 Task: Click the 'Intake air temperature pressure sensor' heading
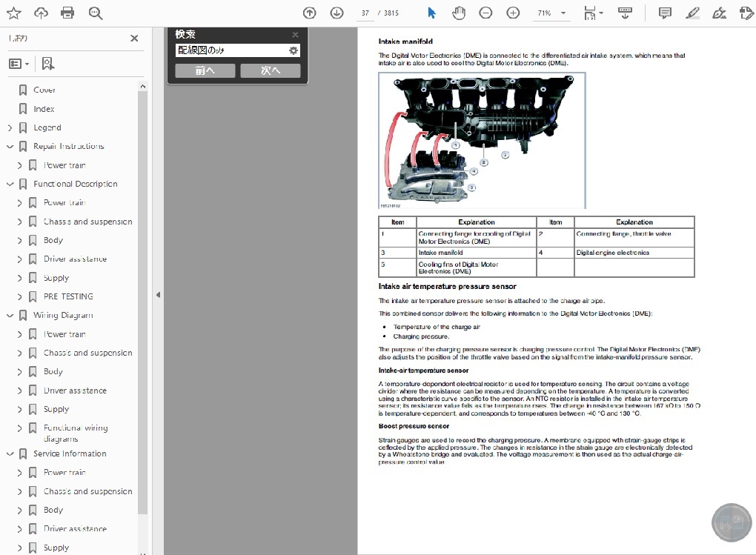447,287
